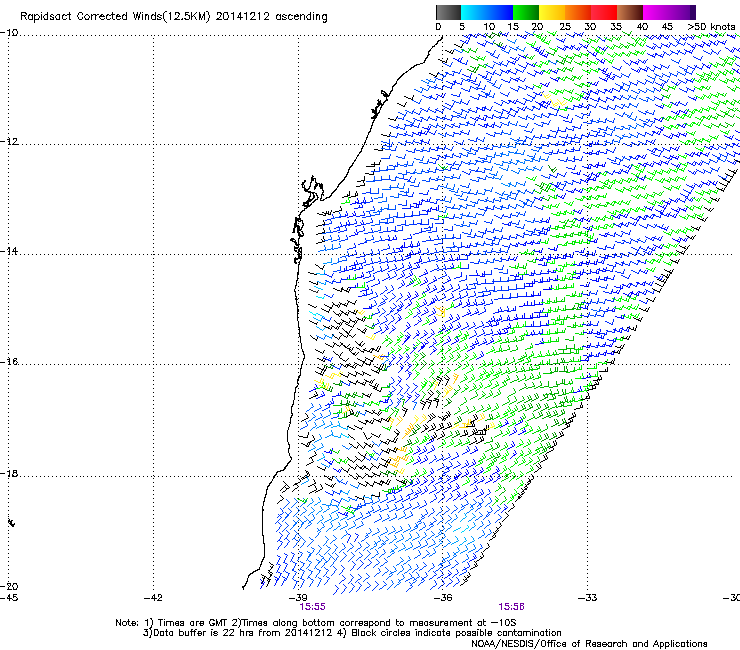The height and width of the screenshot is (650, 740).
Task: Click the legend tick label 40
Action: [642, 27]
